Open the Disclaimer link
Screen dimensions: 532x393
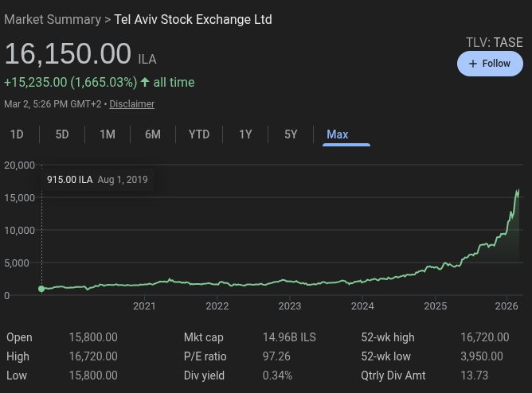[x=131, y=104]
